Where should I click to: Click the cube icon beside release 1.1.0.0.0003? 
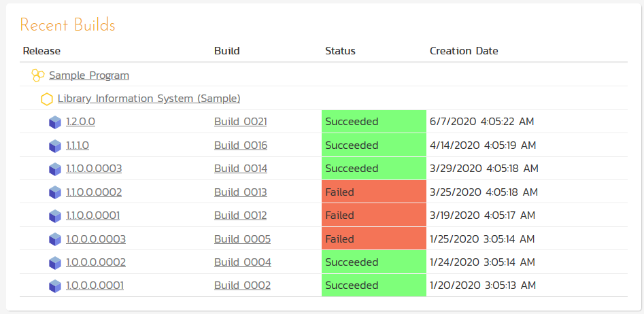(55, 169)
